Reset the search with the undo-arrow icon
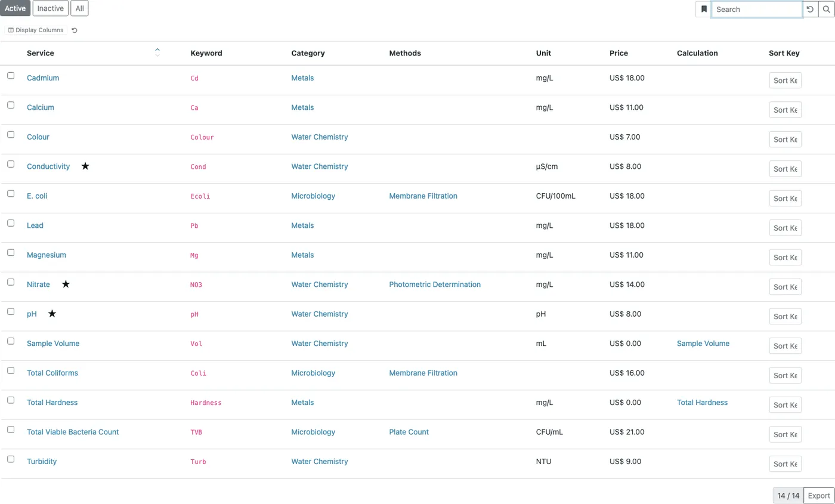This screenshot has width=835, height=504. [x=810, y=9]
